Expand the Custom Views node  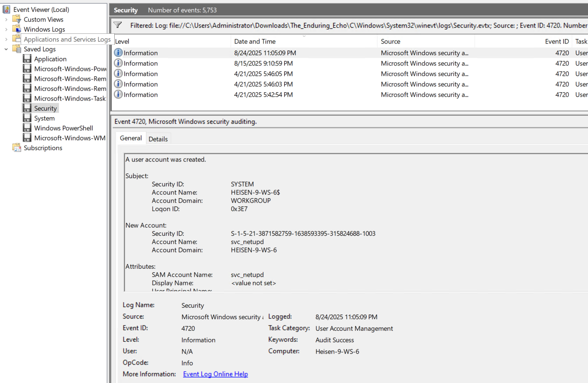click(x=6, y=19)
